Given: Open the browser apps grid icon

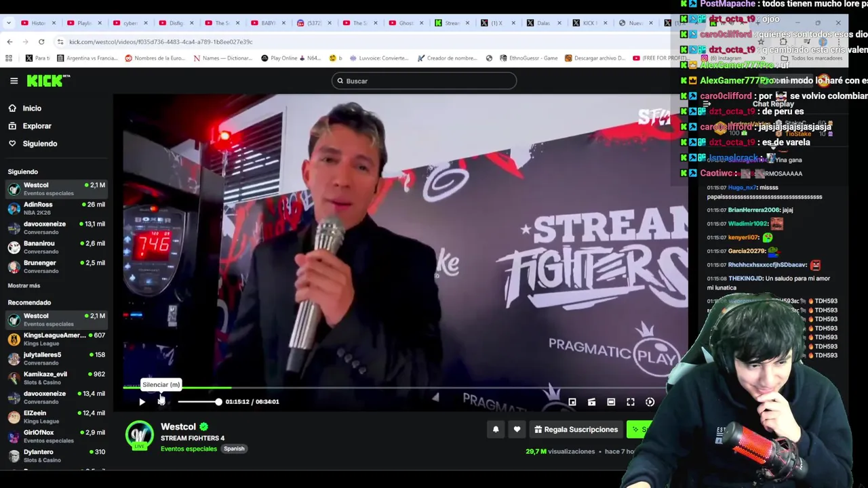Looking at the screenshot, I should tap(9, 58).
